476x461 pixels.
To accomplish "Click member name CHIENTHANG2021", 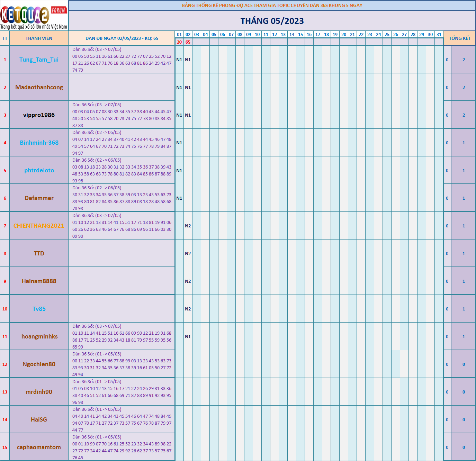I will coord(39,226).
